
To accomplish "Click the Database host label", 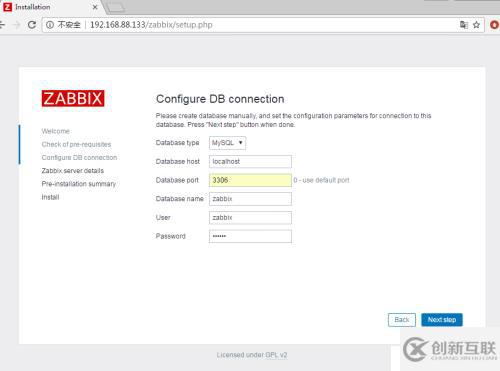I will pos(178,162).
